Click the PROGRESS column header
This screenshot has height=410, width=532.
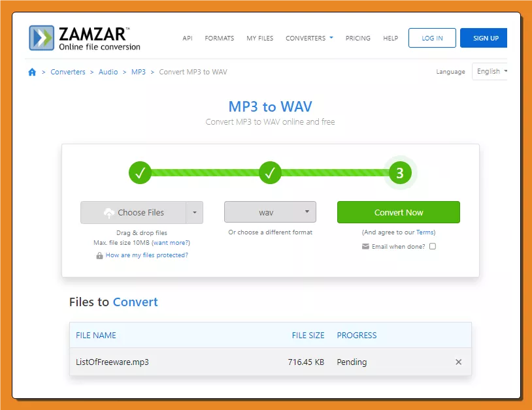(x=357, y=335)
